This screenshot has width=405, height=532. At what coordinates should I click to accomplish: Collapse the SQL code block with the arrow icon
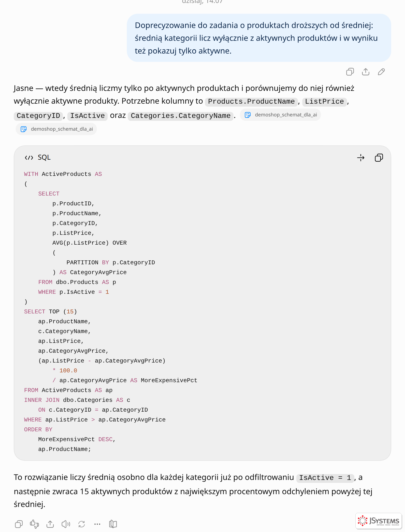[361, 158]
